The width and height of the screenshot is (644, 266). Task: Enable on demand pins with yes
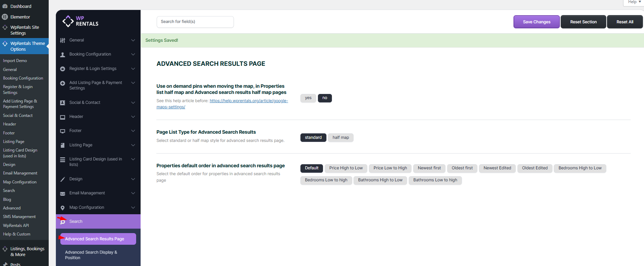coord(308,98)
